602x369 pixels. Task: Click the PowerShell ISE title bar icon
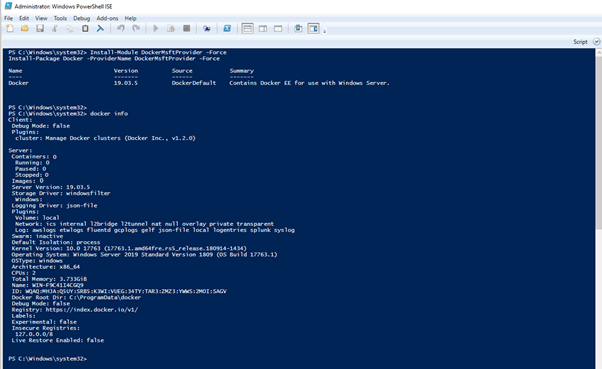(8, 6)
